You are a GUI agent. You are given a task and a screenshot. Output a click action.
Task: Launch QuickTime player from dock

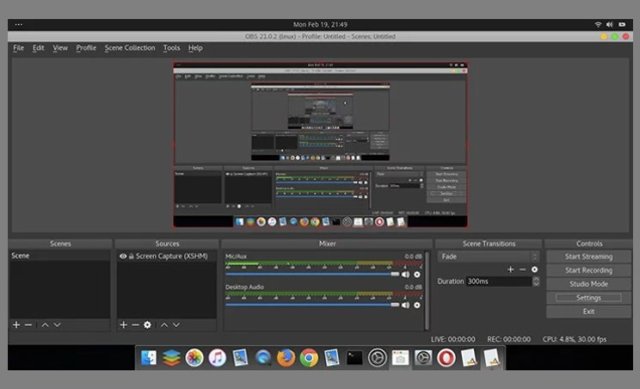tap(263, 358)
